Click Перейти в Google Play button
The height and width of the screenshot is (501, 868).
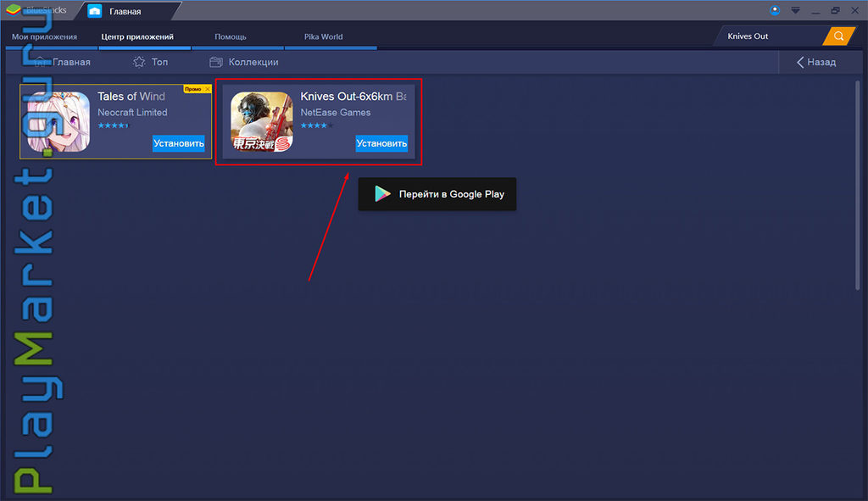click(437, 194)
